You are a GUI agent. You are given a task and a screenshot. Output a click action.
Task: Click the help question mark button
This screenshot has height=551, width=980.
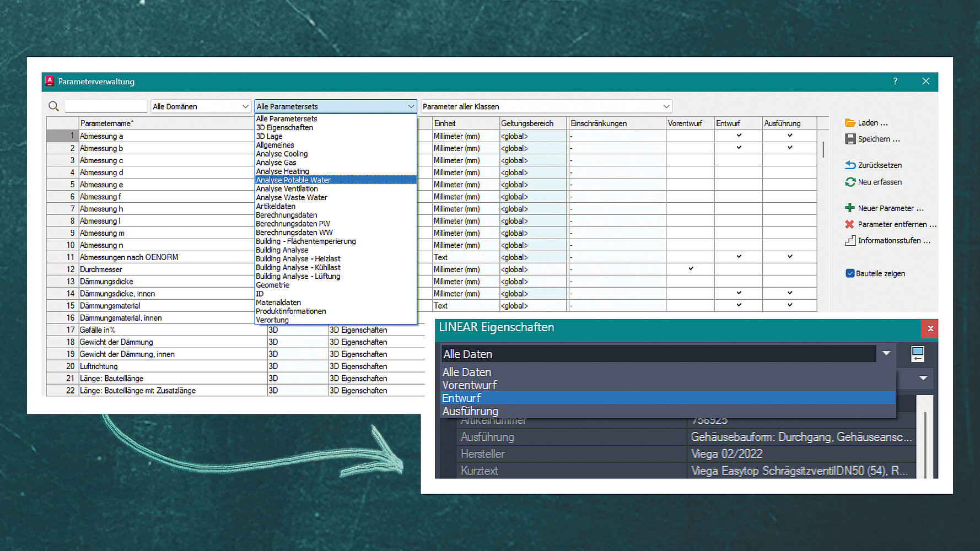click(895, 82)
